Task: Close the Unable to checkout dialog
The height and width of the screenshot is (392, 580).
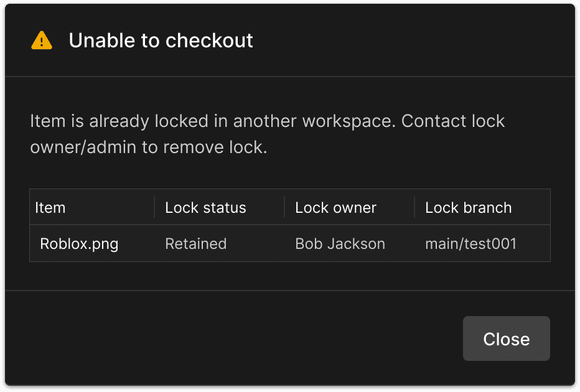Action: pos(506,338)
